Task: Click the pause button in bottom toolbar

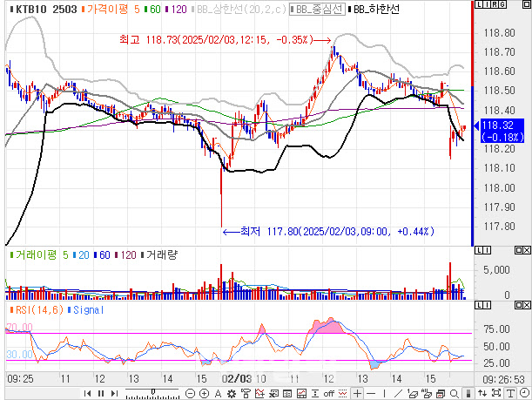Action: click(102, 393)
